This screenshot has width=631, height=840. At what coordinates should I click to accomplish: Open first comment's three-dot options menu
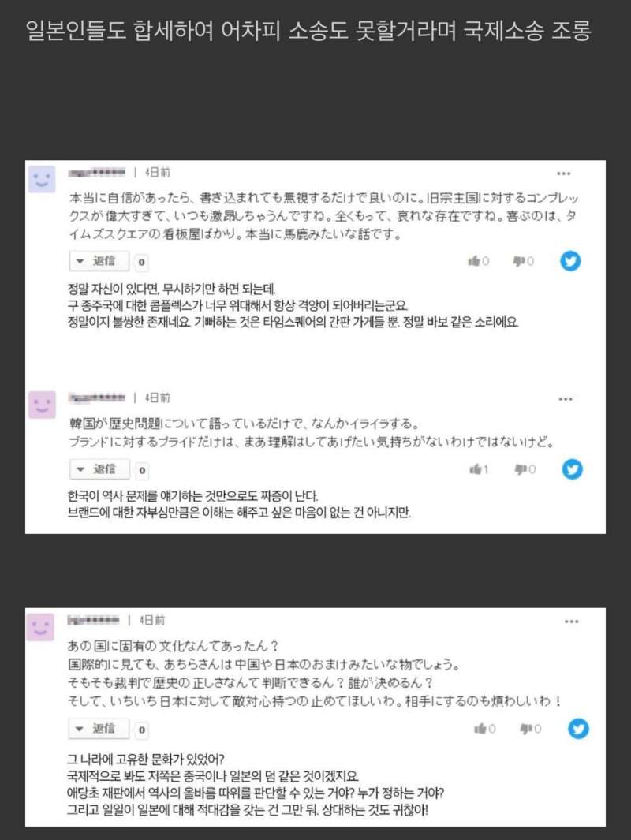[563, 174]
